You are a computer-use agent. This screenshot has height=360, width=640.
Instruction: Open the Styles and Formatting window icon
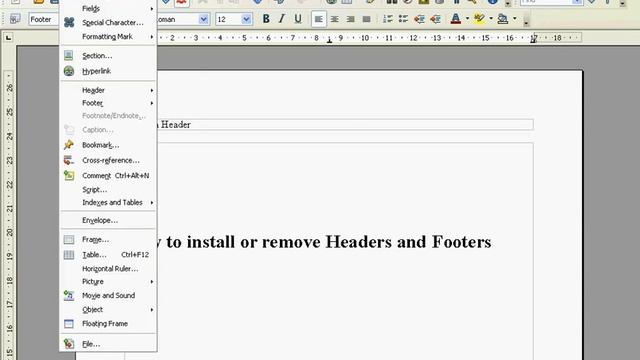(15, 19)
